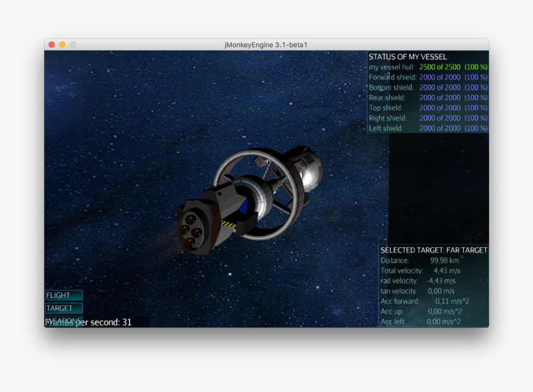Click the 'STATUS OF MY VESSEL' header
This screenshot has width=533, height=392.
point(408,57)
